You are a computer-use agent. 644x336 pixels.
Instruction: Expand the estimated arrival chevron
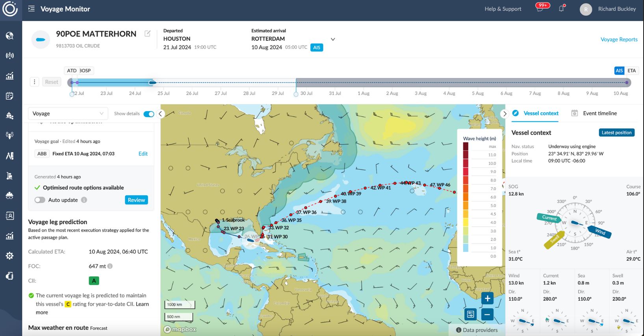pyautogui.click(x=333, y=39)
